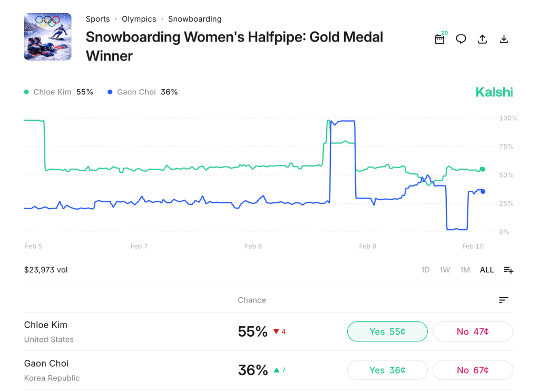Click the download icon

point(504,39)
